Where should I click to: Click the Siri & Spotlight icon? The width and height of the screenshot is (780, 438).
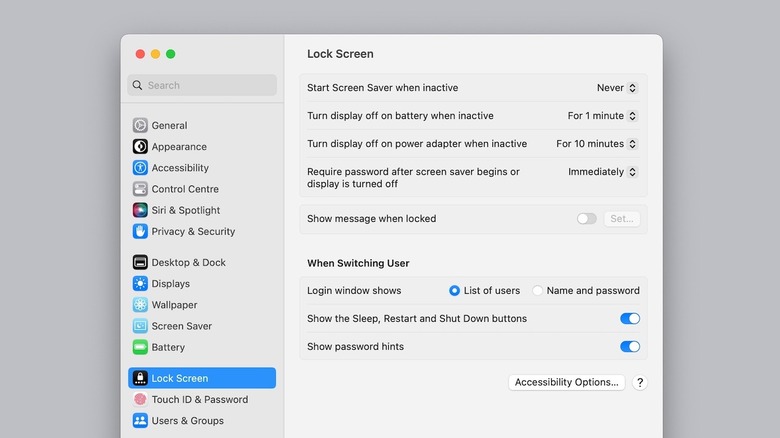coord(140,210)
